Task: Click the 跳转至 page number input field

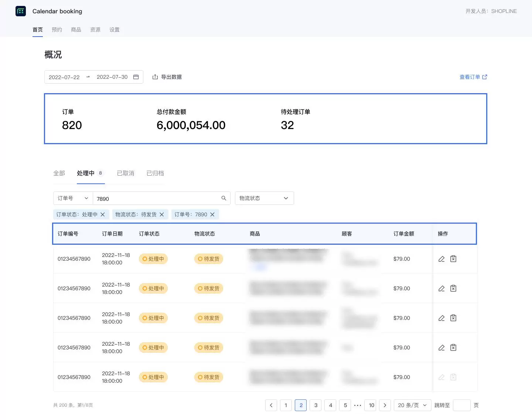Action: click(461, 405)
